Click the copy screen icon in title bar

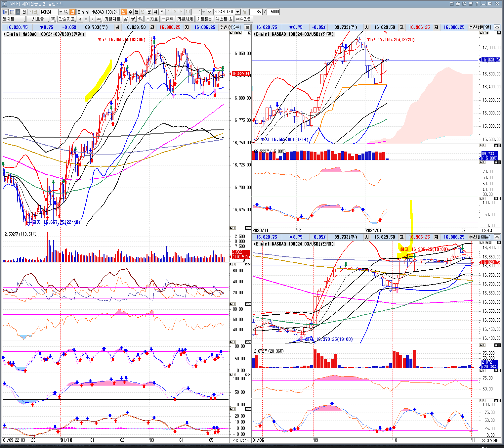click(458, 4)
